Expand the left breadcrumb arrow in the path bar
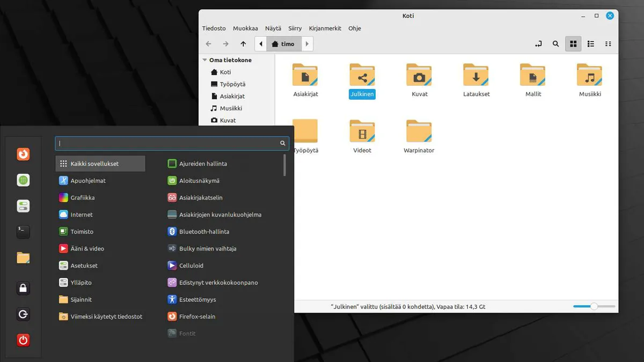The width and height of the screenshot is (644, 362). point(260,43)
